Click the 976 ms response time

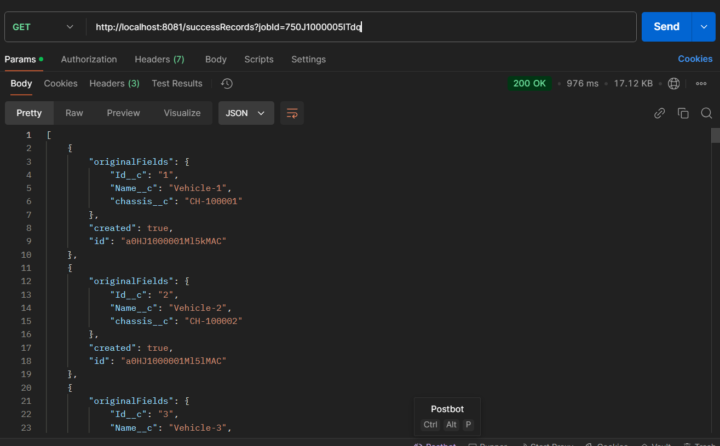(582, 84)
